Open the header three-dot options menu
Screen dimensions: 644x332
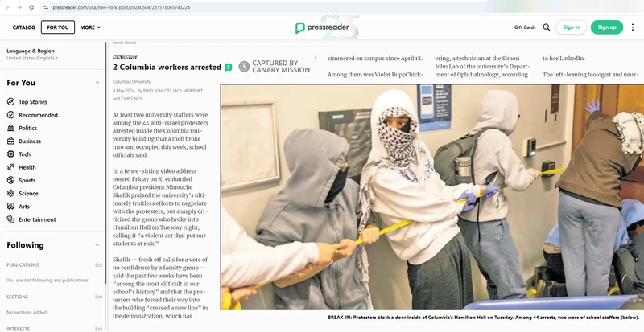pos(633,27)
